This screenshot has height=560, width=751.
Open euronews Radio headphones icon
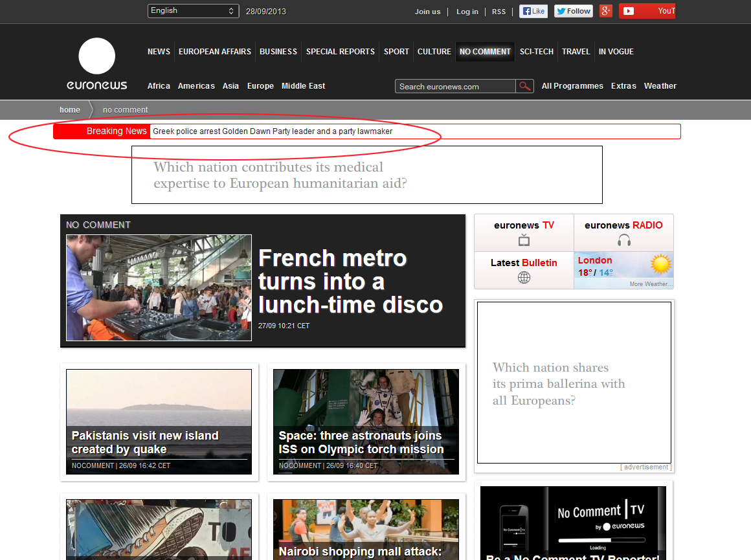[623, 241]
